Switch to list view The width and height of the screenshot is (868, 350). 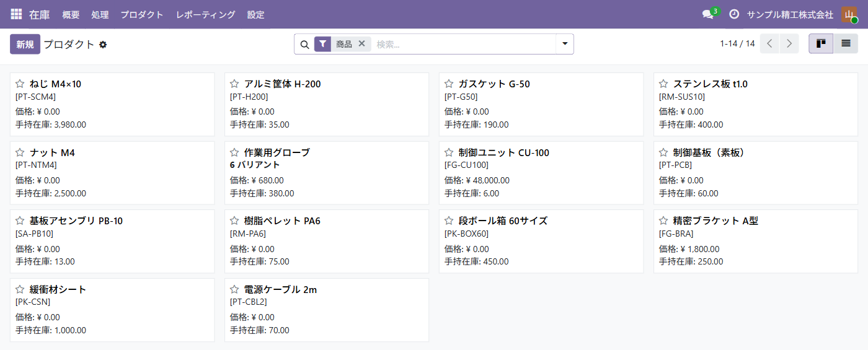pyautogui.click(x=846, y=43)
